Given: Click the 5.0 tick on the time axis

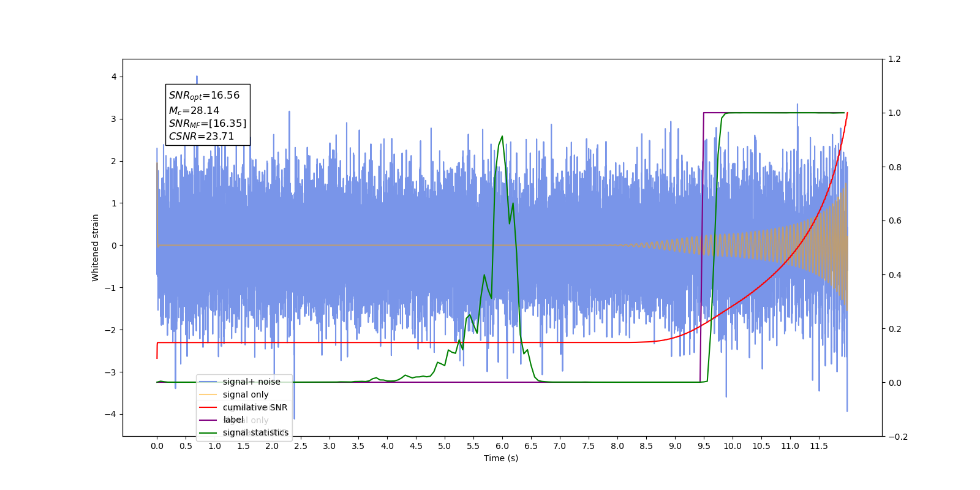Looking at the screenshot, I should pyautogui.click(x=445, y=446).
